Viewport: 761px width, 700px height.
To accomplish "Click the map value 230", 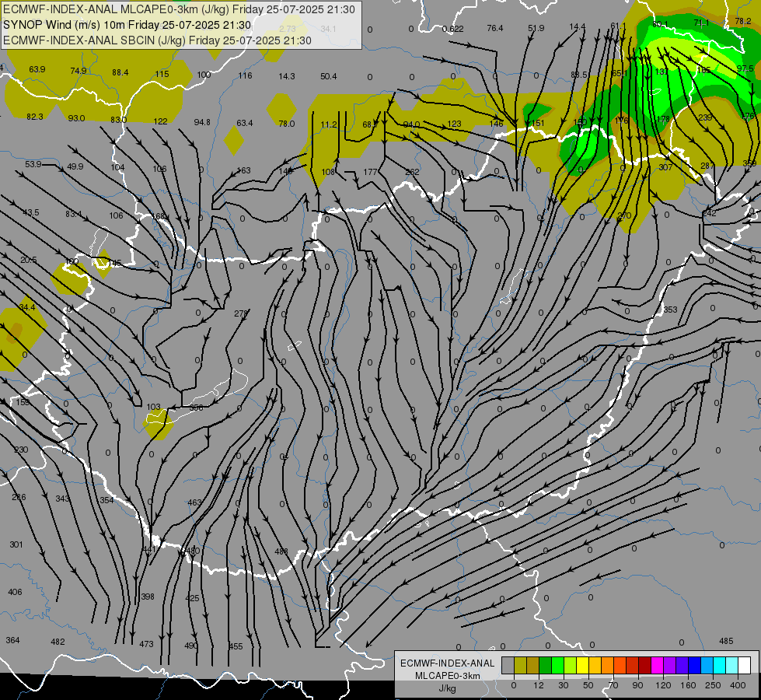I will (x=21, y=450).
